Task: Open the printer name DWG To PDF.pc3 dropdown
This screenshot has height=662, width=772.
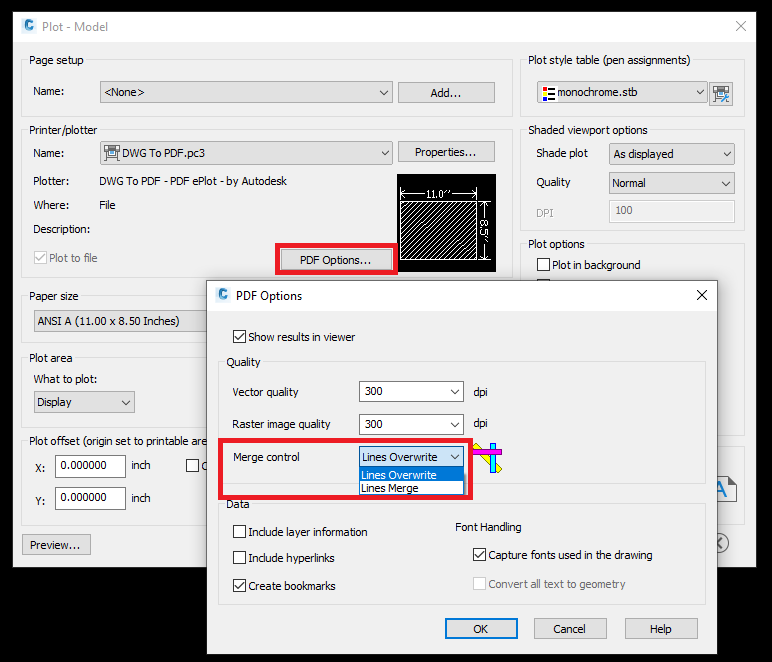Action: [x=246, y=153]
